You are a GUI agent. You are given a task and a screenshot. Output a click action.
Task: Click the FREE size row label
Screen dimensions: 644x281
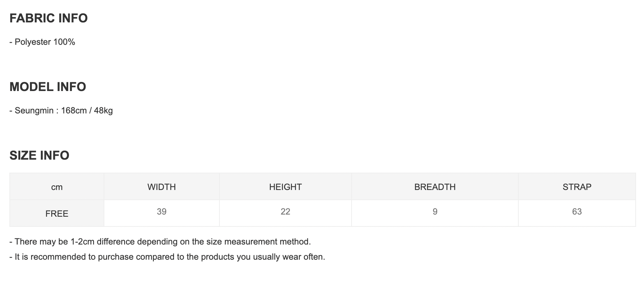[x=57, y=213]
